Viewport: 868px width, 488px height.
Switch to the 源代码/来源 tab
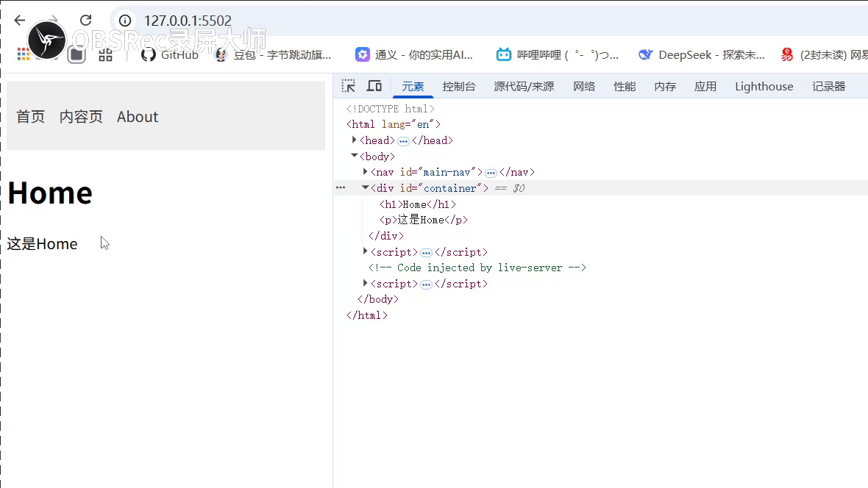524,86
